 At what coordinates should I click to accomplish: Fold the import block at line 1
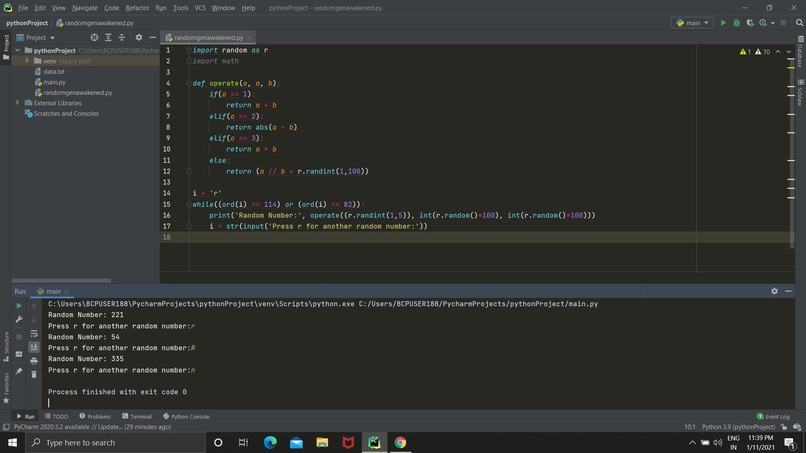tap(189, 50)
